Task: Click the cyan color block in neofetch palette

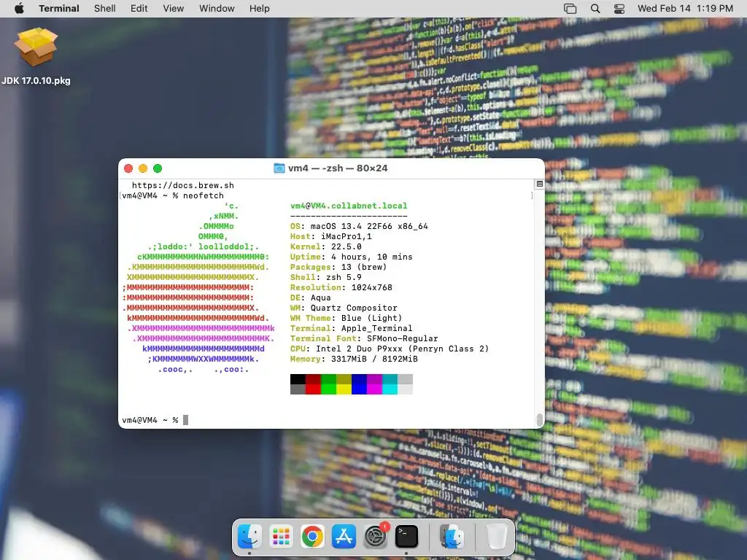Action: (390, 384)
